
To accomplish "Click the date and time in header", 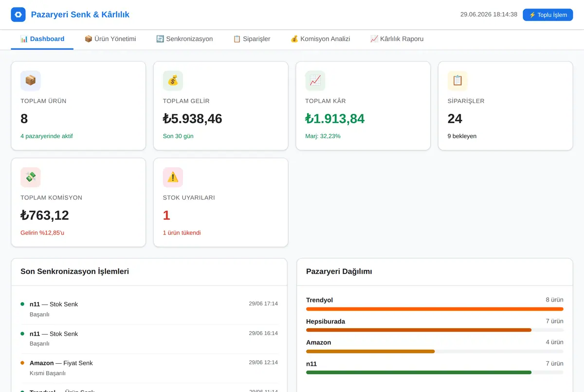I will point(489,15).
